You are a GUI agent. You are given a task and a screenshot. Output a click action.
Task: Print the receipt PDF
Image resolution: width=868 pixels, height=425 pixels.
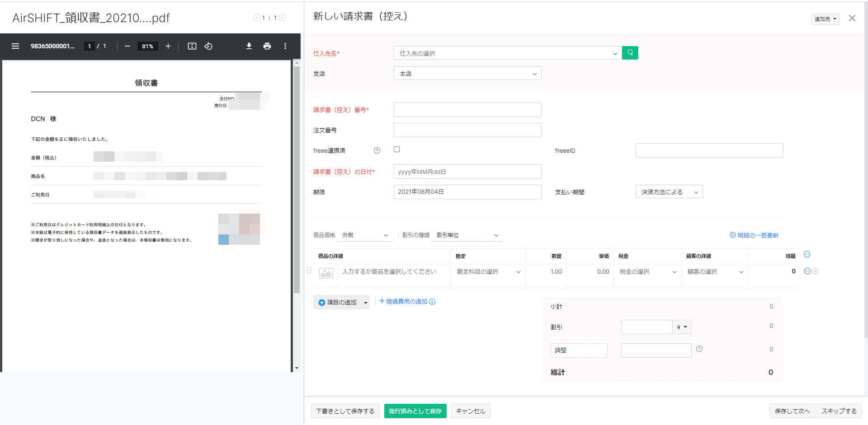(x=267, y=46)
